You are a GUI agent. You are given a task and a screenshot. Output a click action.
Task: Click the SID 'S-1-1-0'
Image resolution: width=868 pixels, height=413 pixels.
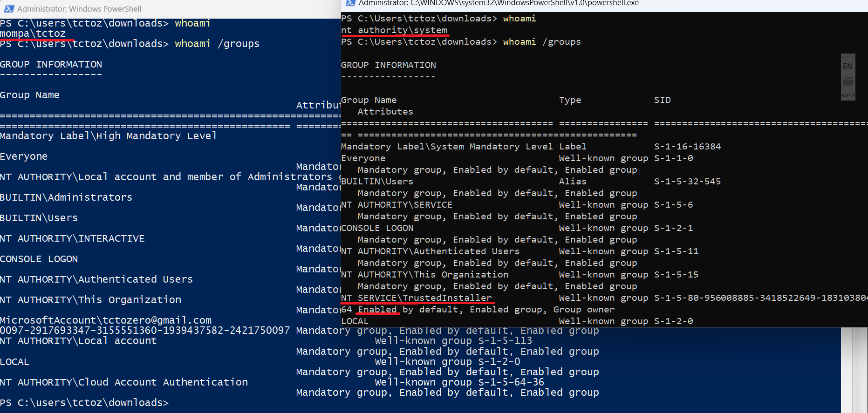coord(674,158)
